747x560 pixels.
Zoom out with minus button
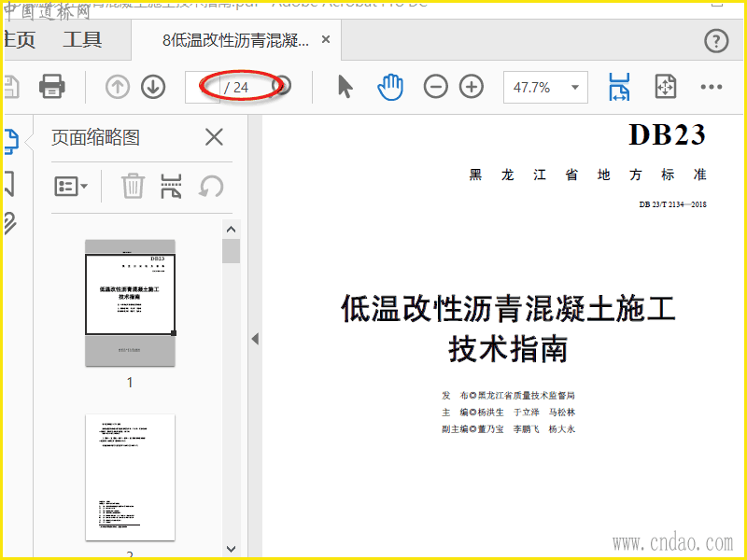click(435, 87)
